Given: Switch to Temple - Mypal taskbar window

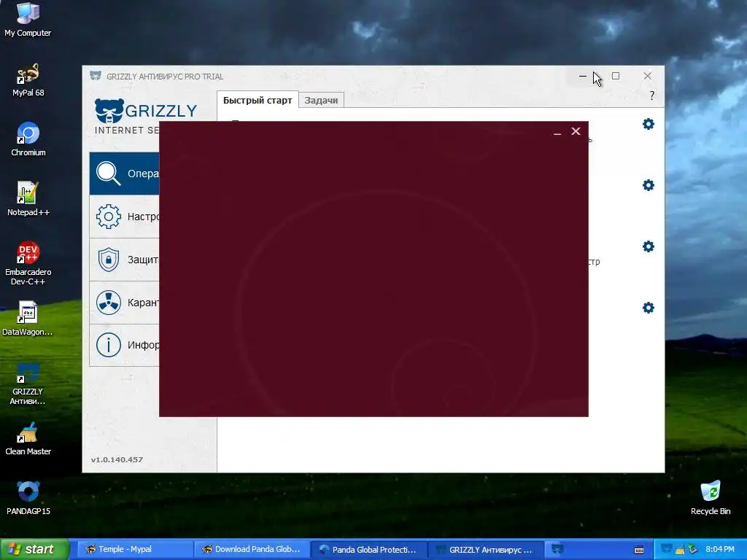Looking at the screenshot, I should point(135,550).
